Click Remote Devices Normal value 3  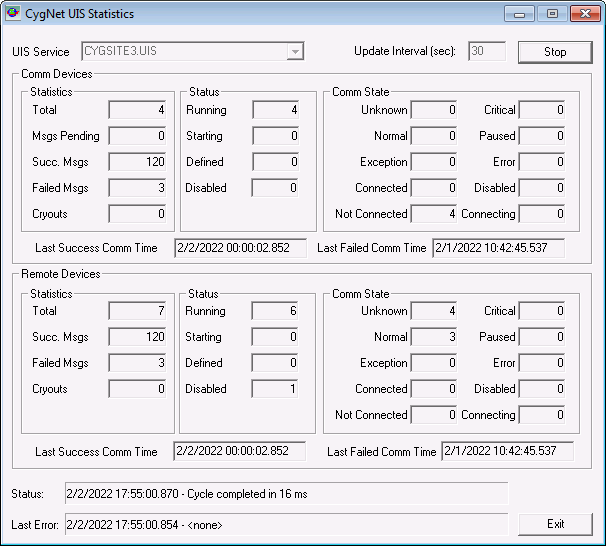pos(434,337)
